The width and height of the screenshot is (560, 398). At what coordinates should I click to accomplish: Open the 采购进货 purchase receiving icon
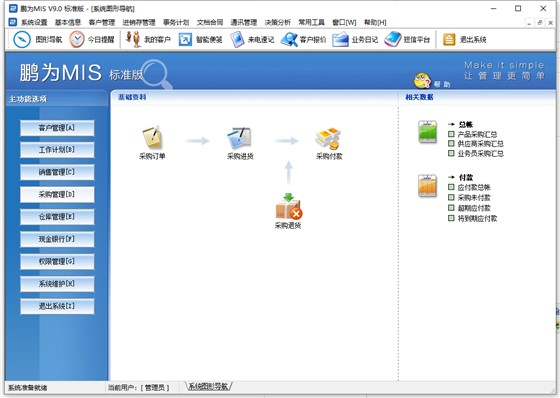click(x=240, y=138)
